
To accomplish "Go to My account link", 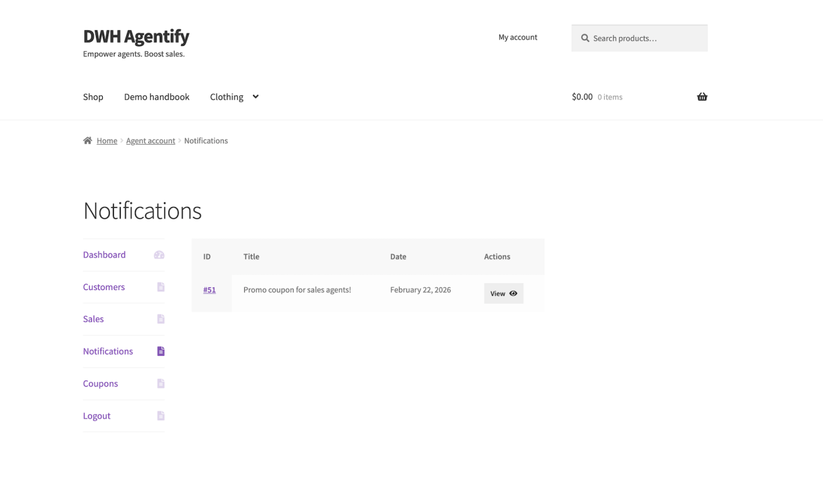I will 518,37.
